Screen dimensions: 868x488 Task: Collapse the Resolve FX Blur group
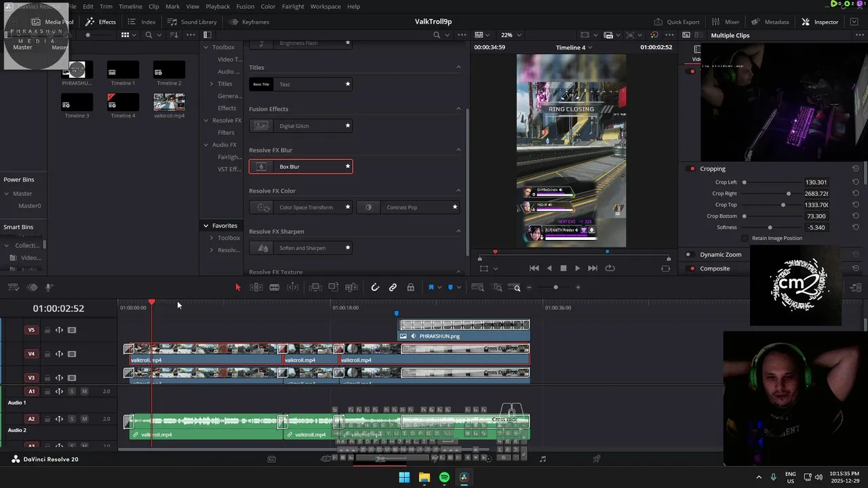point(458,150)
